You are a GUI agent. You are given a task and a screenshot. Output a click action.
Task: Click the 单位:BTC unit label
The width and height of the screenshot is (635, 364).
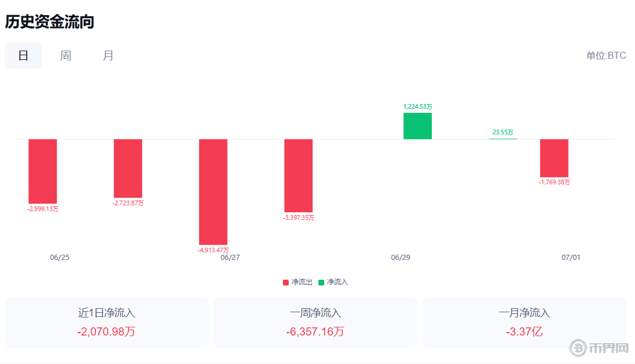click(x=606, y=56)
